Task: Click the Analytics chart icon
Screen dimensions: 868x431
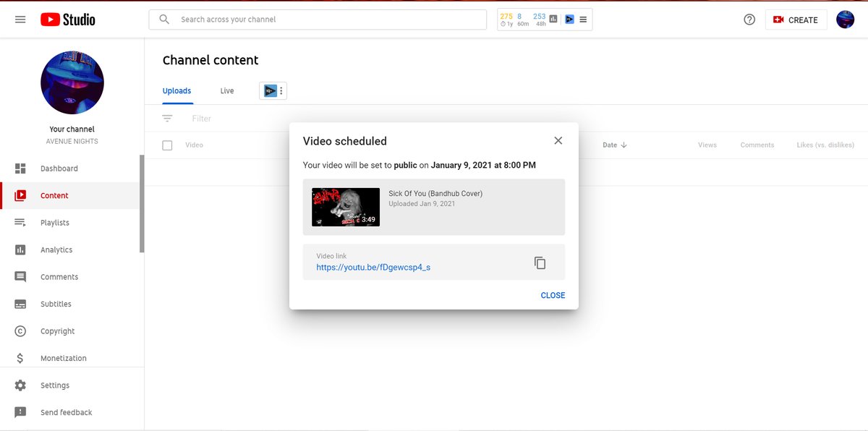Action: coord(20,249)
